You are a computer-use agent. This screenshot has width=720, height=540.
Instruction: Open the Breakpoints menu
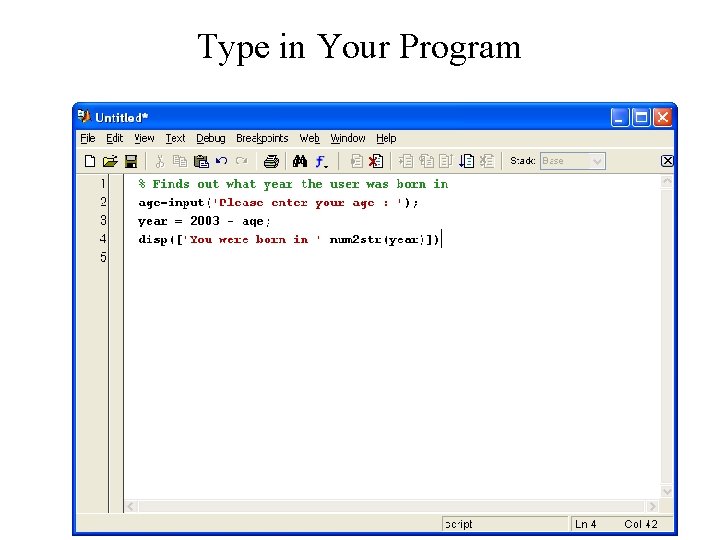262,138
